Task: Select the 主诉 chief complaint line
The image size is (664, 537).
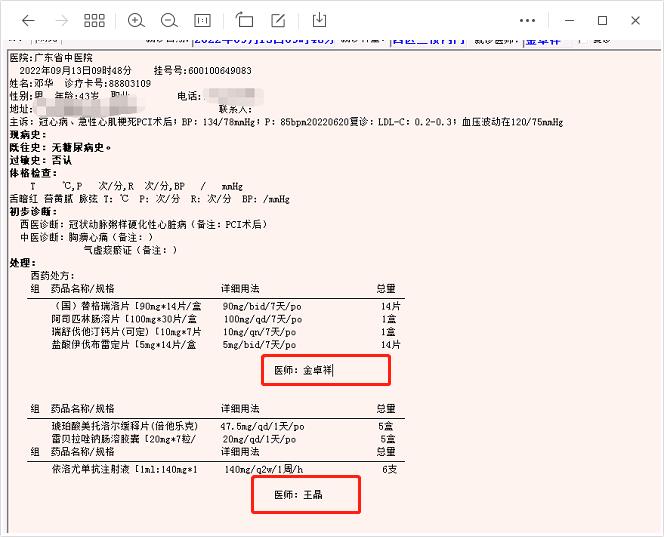Action: (x=286, y=122)
